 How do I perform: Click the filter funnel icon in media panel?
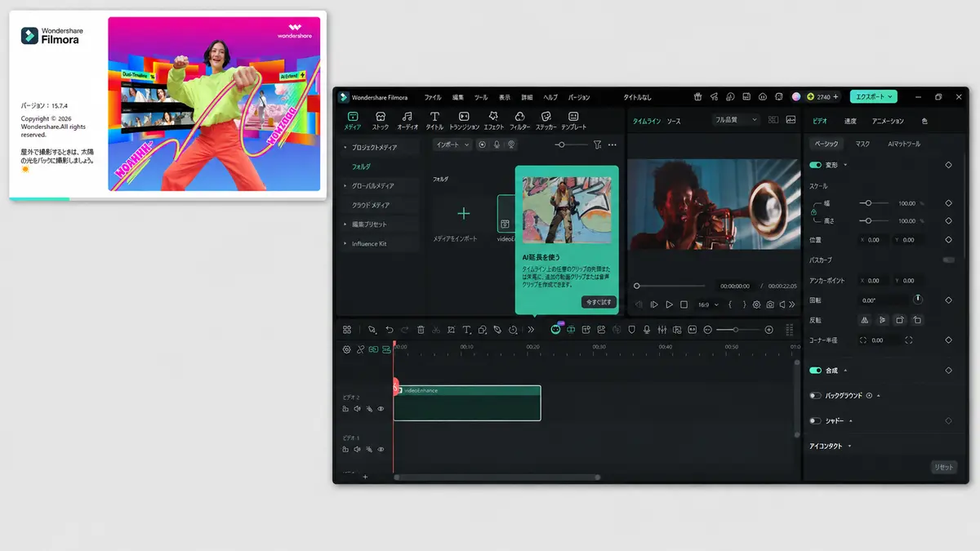597,144
